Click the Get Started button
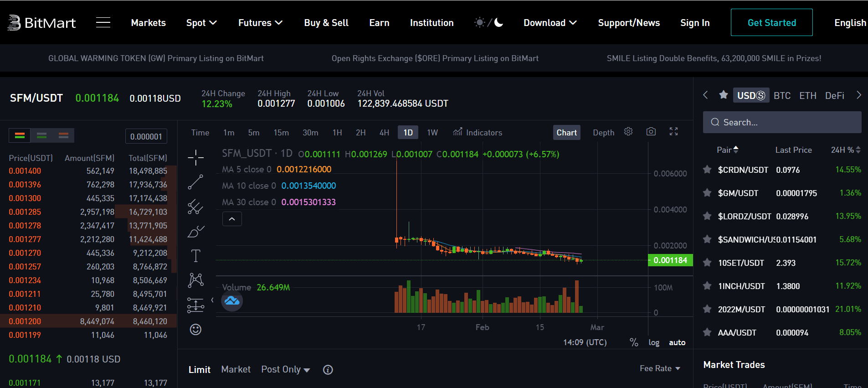868x388 pixels. [771, 23]
